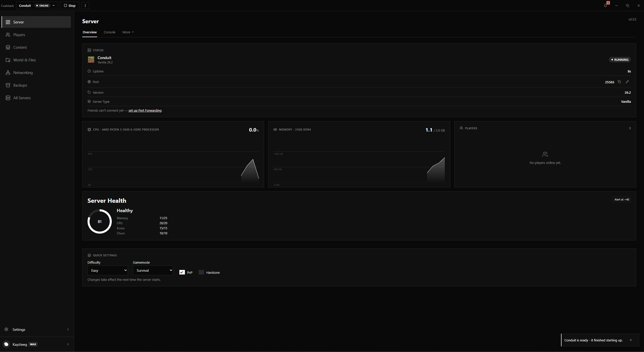This screenshot has height=352, width=644.
Task: Copy the port 25565 number
Action: pyautogui.click(x=619, y=82)
